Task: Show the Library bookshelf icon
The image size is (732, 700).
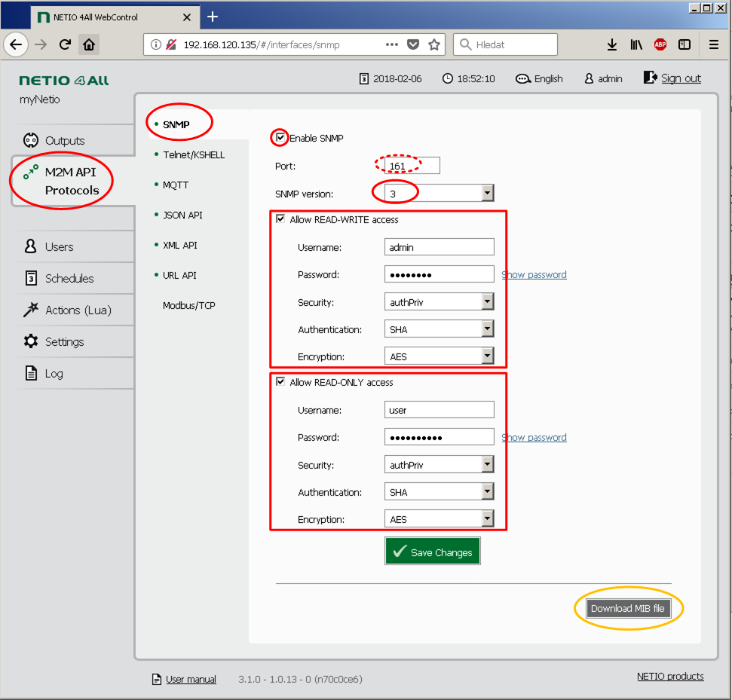Action: (636, 44)
